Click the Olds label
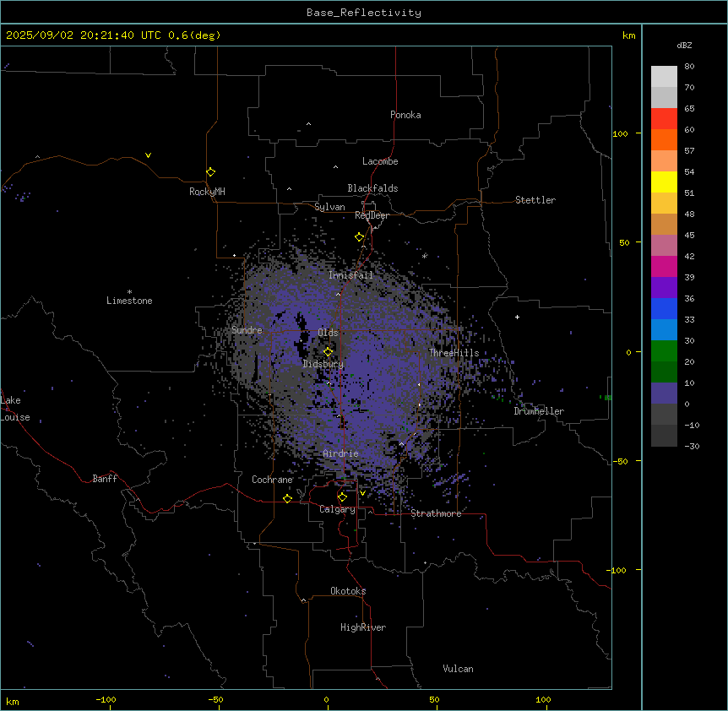The height and width of the screenshot is (711, 728). pos(328,333)
